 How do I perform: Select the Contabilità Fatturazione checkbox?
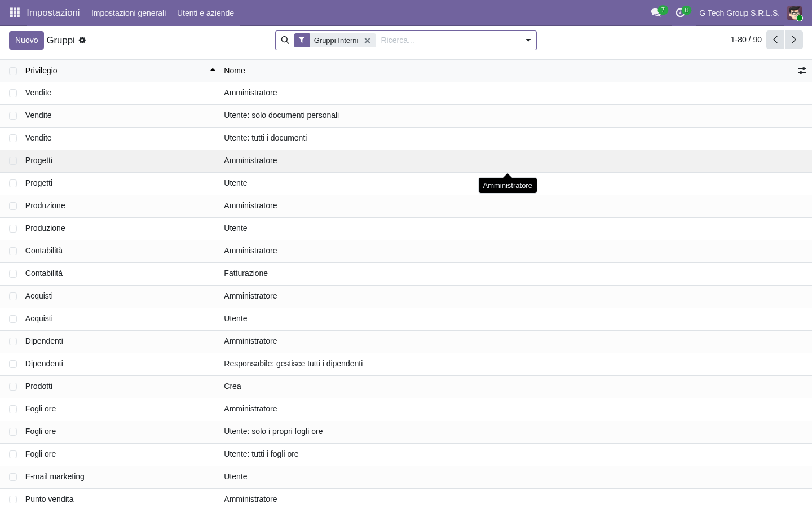13,274
